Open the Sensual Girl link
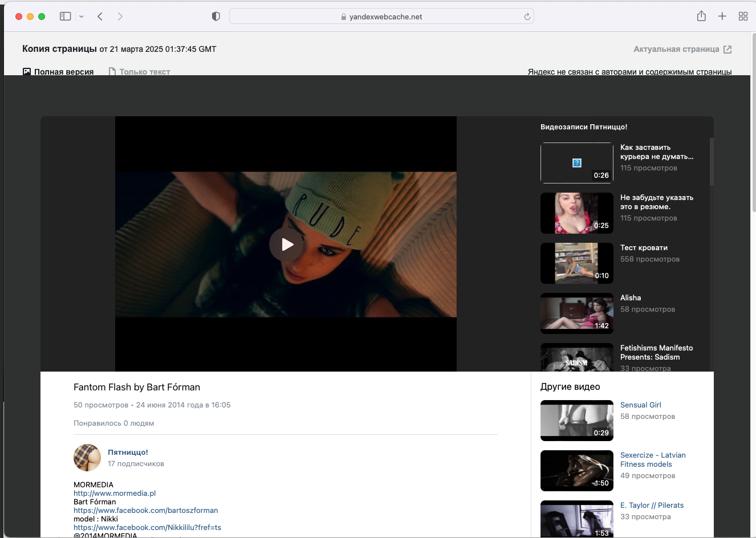The height and width of the screenshot is (538, 756). (641, 405)
